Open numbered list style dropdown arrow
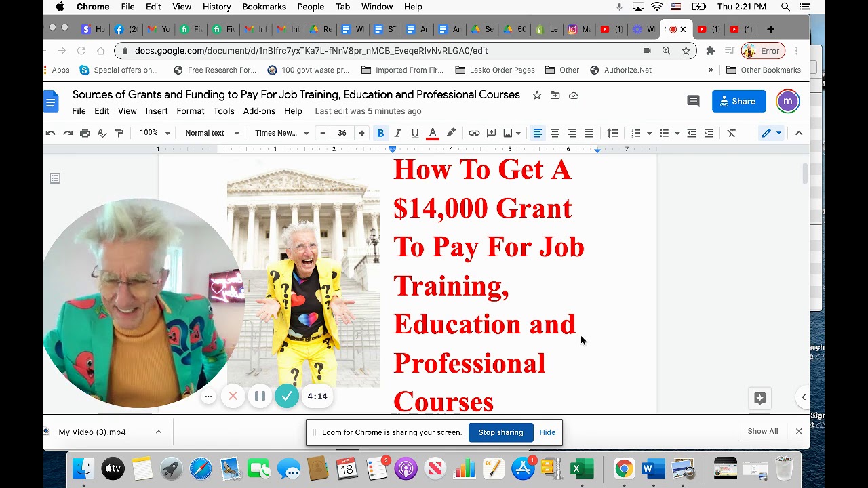868x488 pixels. tap(649, 133)
